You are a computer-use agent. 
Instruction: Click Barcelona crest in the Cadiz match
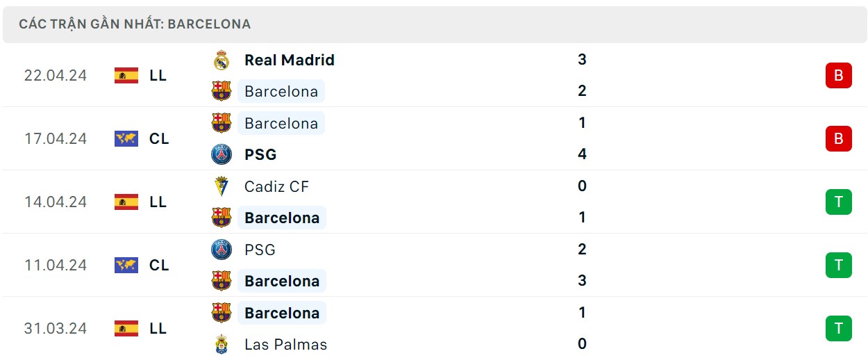(x=222, y=218)
